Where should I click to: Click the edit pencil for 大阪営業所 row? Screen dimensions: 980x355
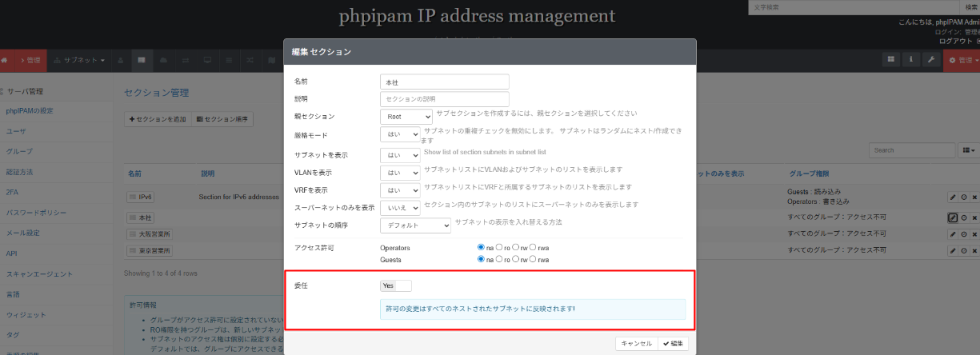[953, 234]
